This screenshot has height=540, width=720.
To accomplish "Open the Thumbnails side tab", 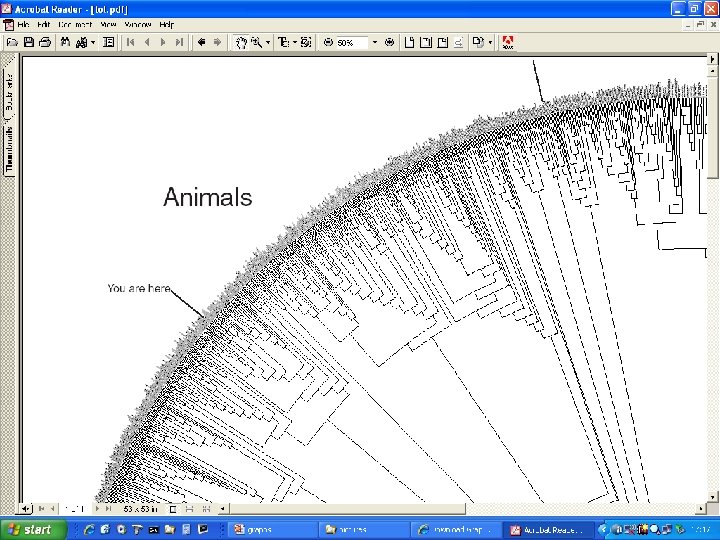I will (9, 149).
